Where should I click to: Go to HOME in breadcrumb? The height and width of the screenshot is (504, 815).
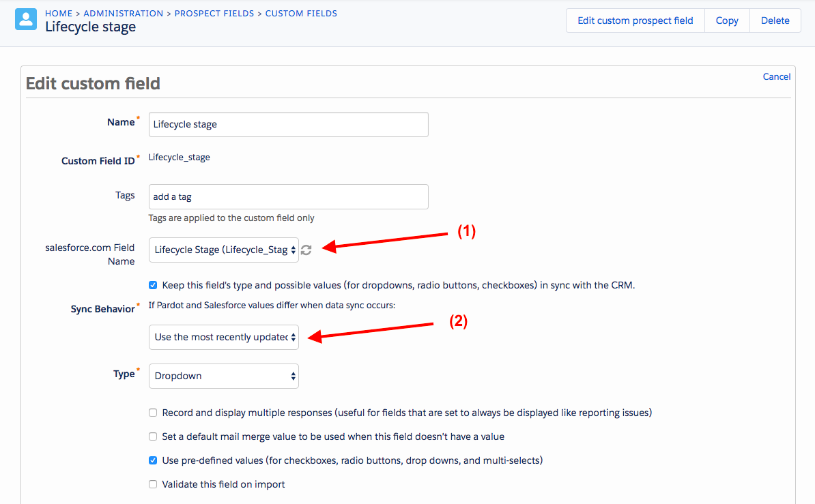pyautogui.click(x=59, y=14)
